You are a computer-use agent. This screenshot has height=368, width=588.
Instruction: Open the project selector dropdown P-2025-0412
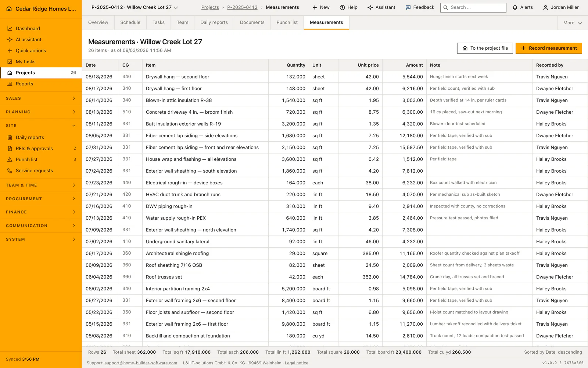[x=135, y=7]
